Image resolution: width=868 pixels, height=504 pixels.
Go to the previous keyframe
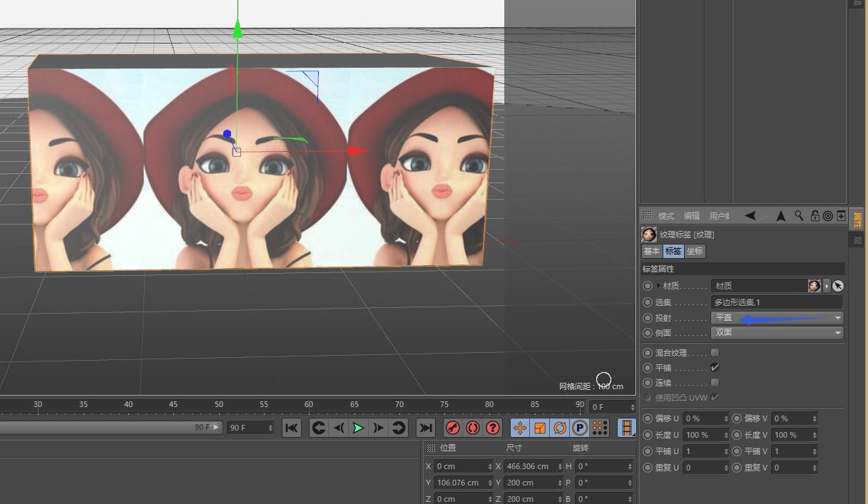point(318,428)
